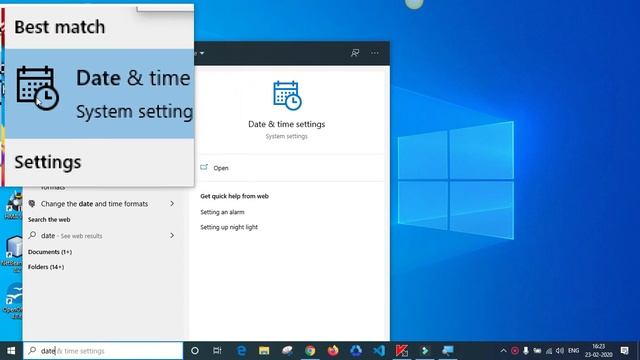This screenshot has width=640, height=360.
Task: Switch input language via ENG indicator
Action: pos(573,351)
